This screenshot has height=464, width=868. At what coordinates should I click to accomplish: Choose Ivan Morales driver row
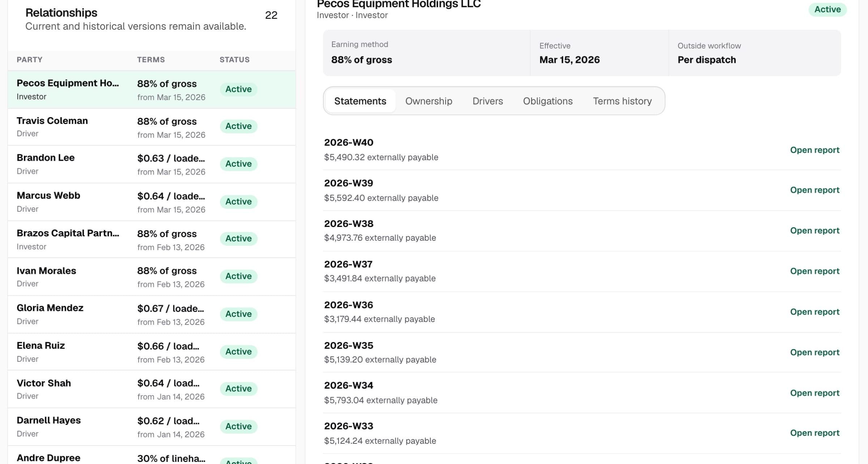click(x=152, y=277)
